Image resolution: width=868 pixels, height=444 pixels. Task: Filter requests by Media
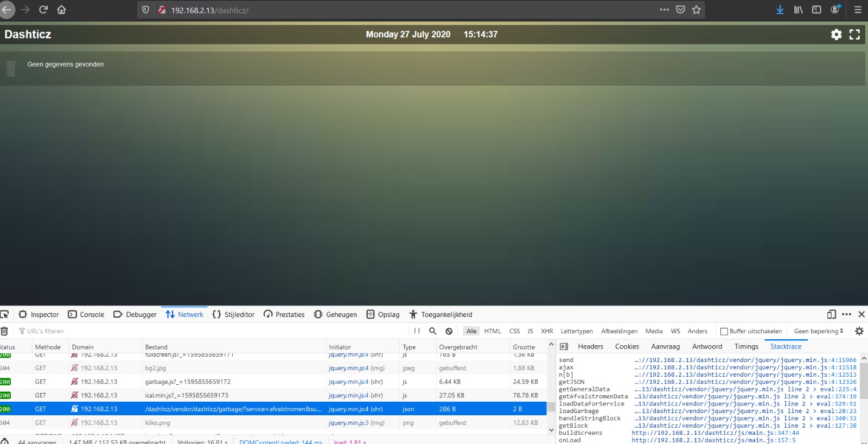point(654,331)
